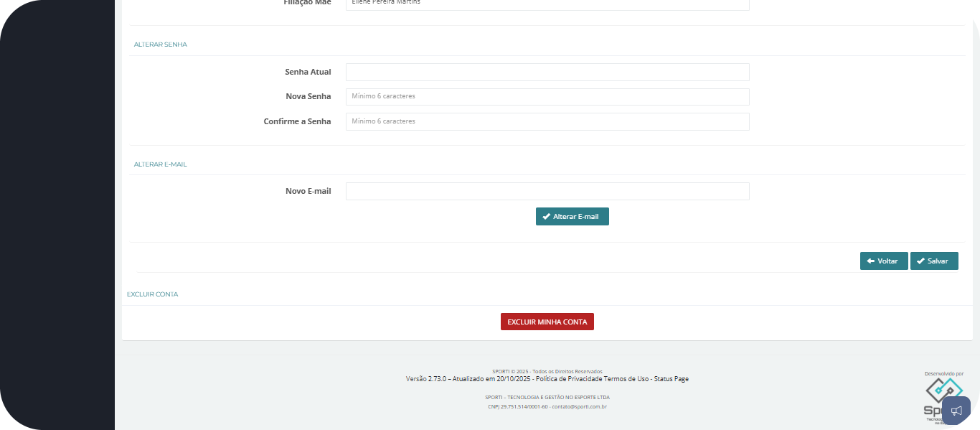The height and width of the screenshot is (430, 980).
Task: Select the Confirme a Senha field
Action: 547,121
